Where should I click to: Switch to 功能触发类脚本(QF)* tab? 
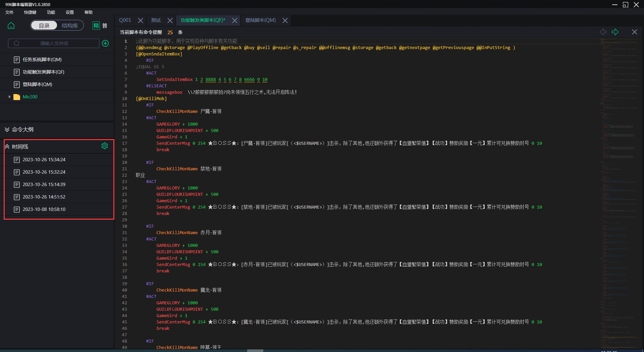pyautogui.click(x=203, y=20)
